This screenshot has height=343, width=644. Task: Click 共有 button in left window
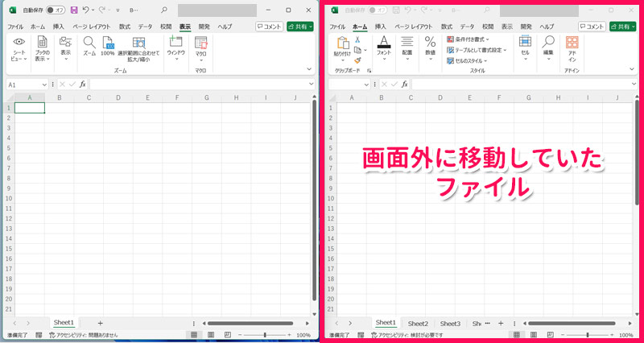point(300,27)
